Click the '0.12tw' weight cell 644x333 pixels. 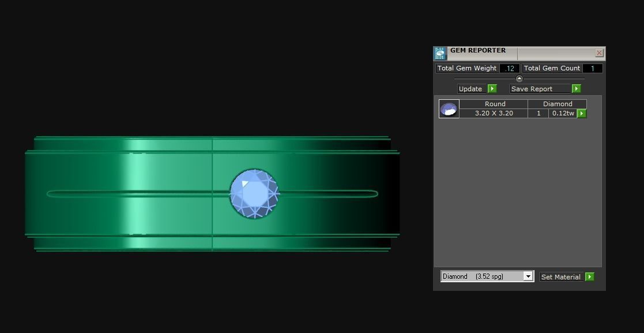(x=563, y=114)
